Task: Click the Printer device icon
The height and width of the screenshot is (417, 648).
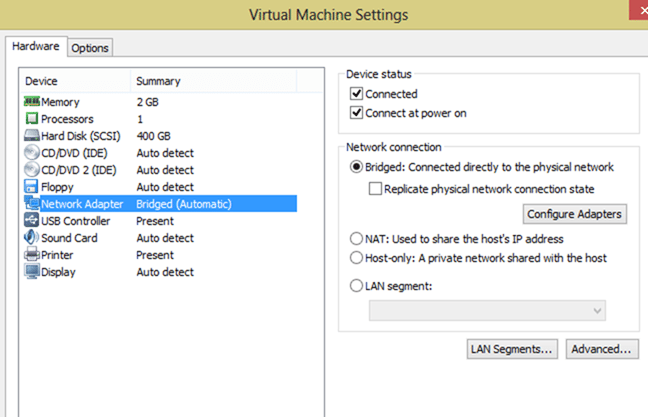Action: tap(32, 255)
